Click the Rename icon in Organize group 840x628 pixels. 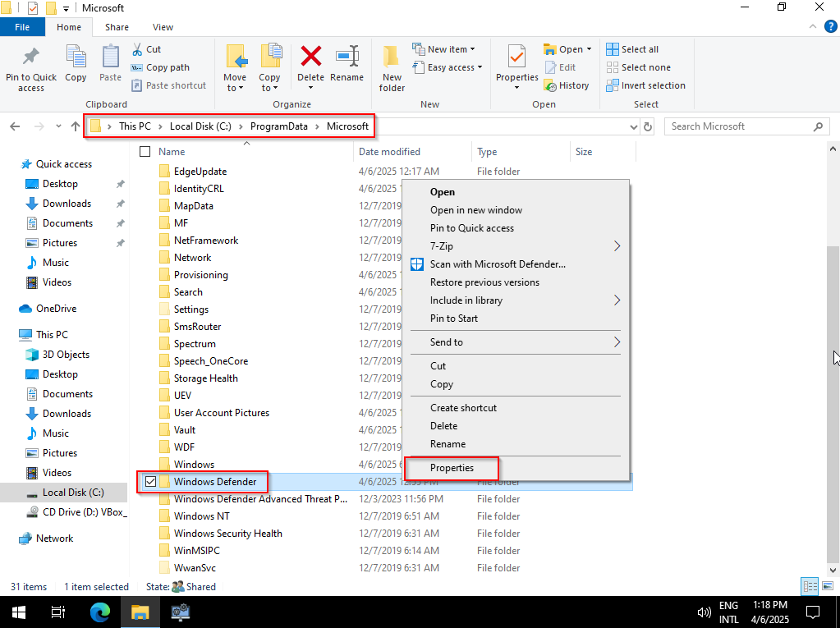click(x=347, y=56)
